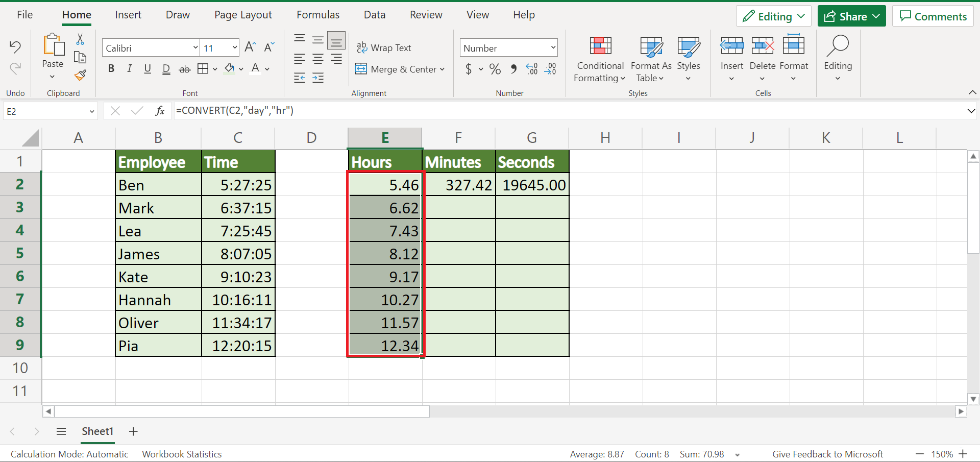The height and width of the screenshot is (462, 980).
Task: Click the Share button
Action: [x=850, y=16]
